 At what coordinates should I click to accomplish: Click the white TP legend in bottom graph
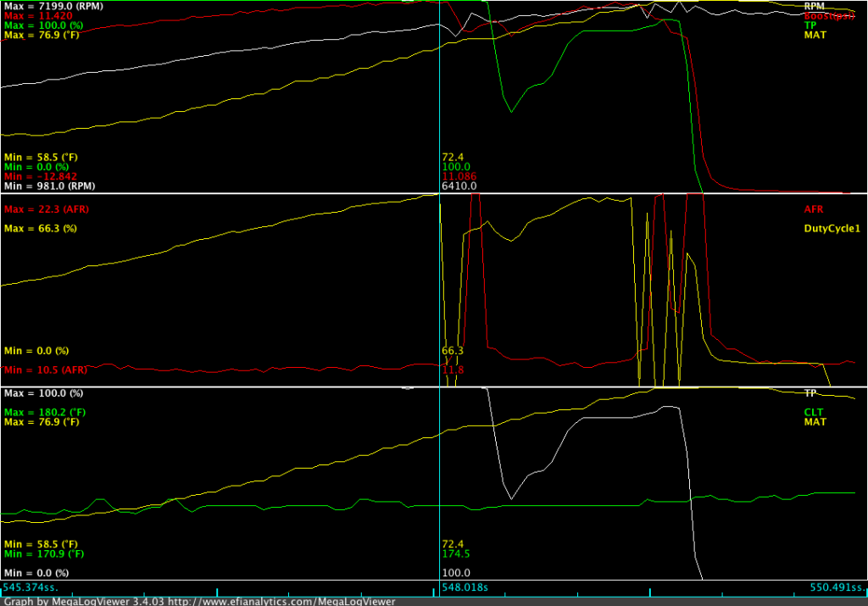[x=810, y=393]
